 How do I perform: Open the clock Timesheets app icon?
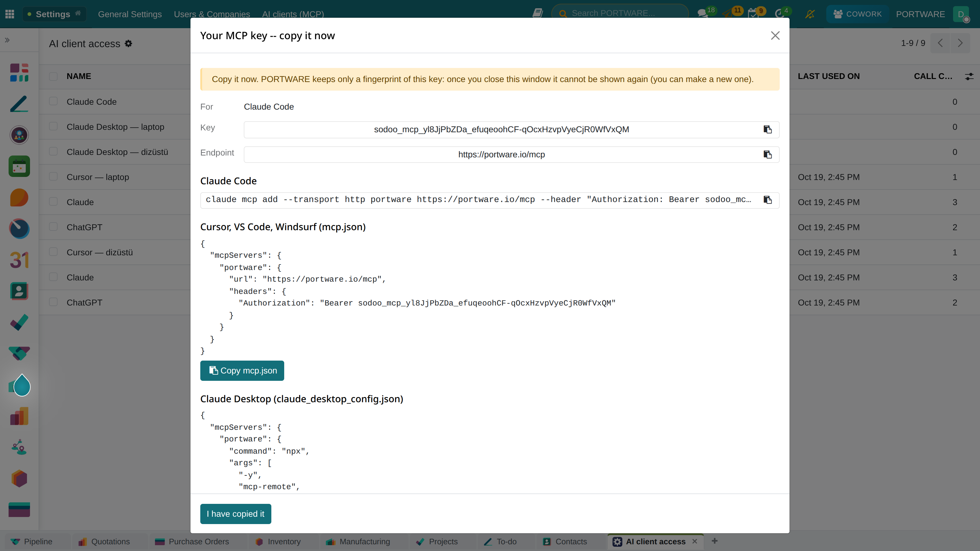19,229
